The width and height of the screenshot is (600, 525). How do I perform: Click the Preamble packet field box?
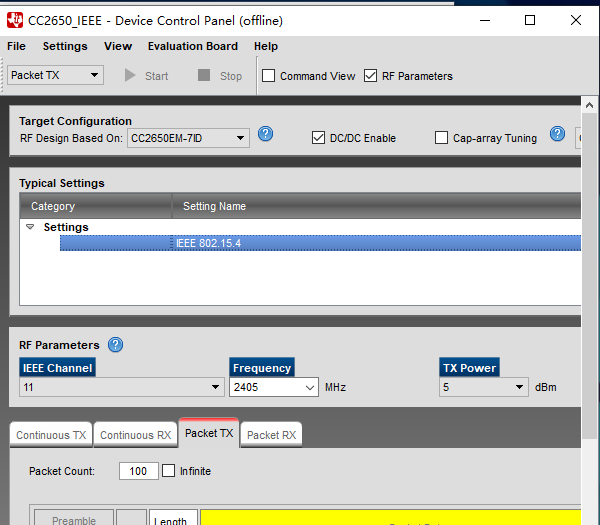[x=74, y=517]
